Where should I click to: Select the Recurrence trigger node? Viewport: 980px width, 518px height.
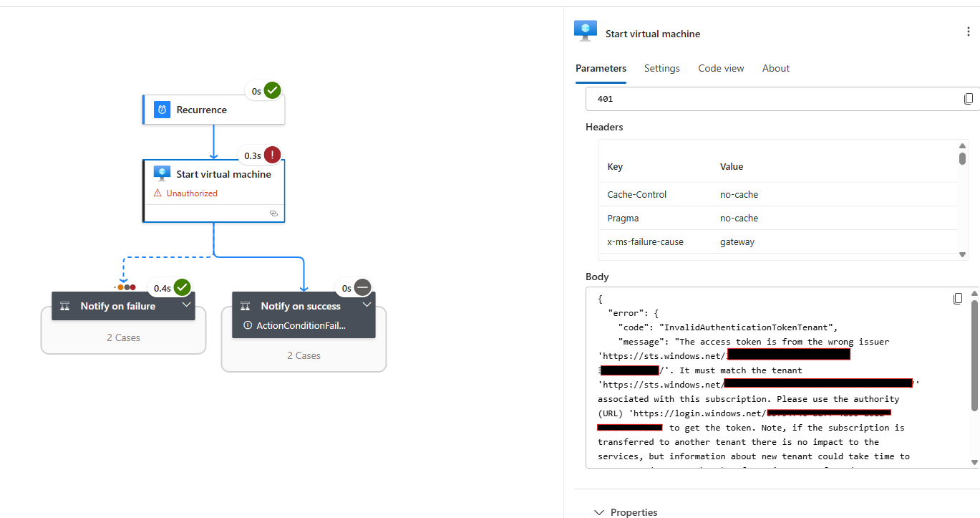click(x=214, y=110)
